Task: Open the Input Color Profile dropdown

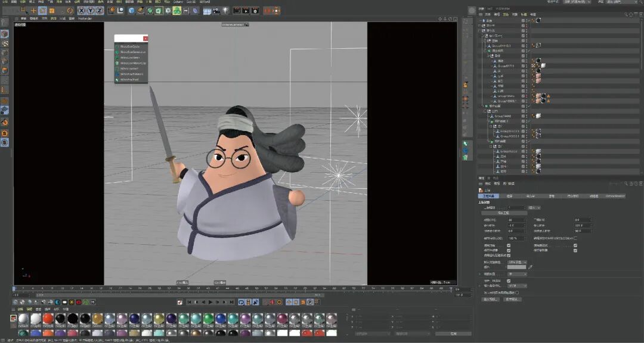Action: 517,286
